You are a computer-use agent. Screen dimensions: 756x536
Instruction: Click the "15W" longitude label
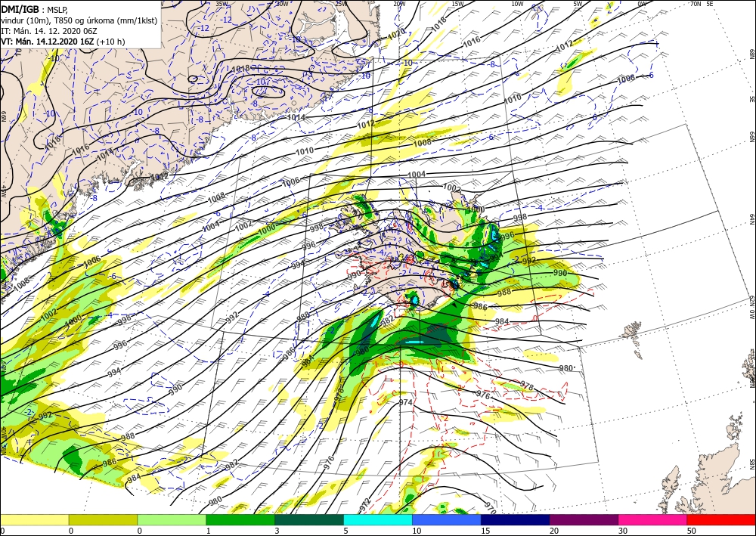[458, 3]
